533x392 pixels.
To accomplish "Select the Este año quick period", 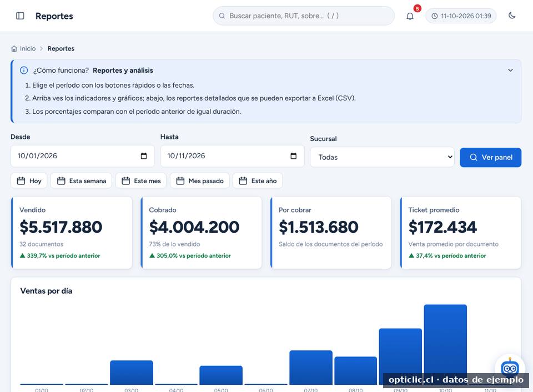I will click(257, 181).
